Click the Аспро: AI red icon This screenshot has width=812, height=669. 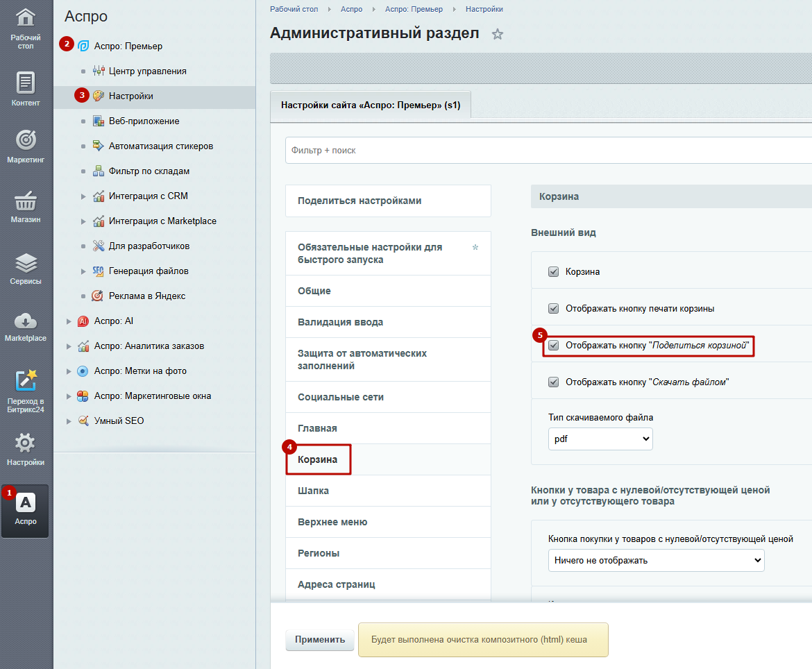(x=83, y=321)
